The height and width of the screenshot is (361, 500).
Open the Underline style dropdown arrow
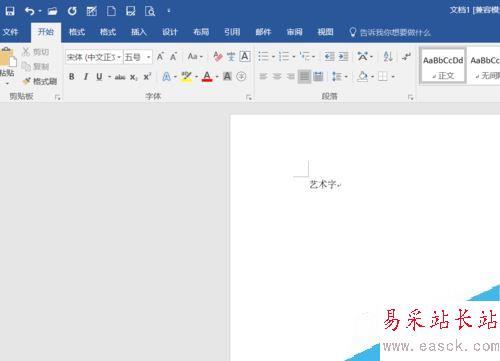click(109, 77)
